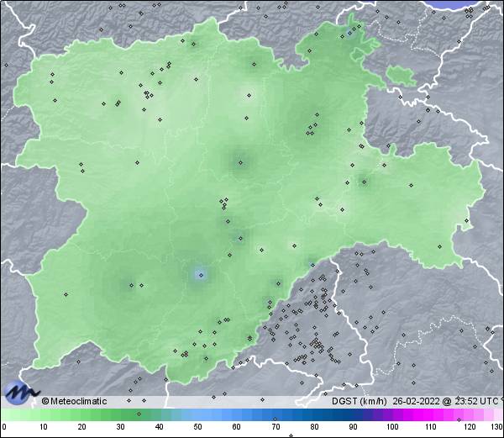Click the scale value 110 label
Screen dimensions: 504x438
[x=431, y=427]
